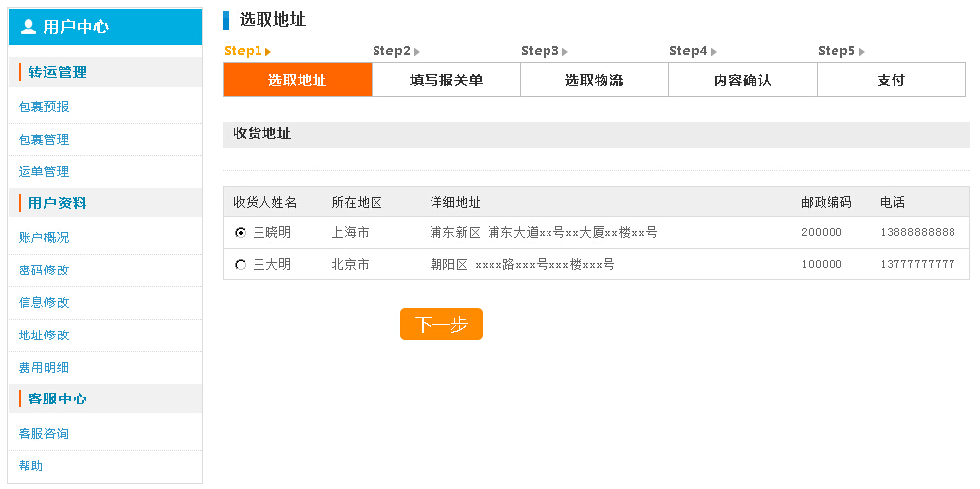The image size is (980, 489).
Task: Open the 选取地址 step tab
Action: 298,80
